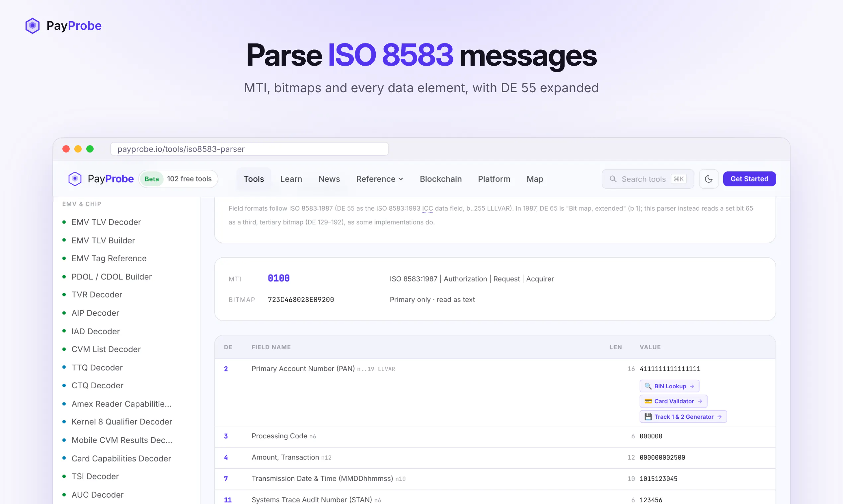843x504 pixels.
Task: Click the Track Generator floppy icon
Action: 648,416
